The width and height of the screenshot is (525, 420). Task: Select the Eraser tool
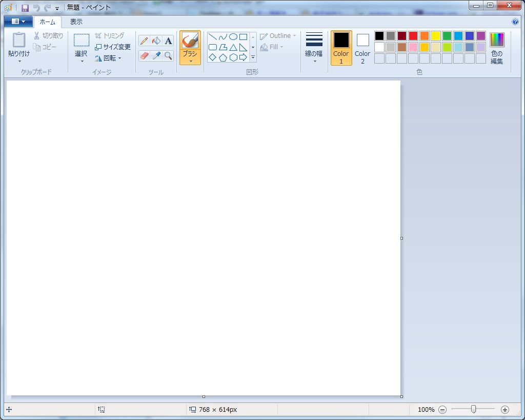pyautogui.click(x=144, y=55)
